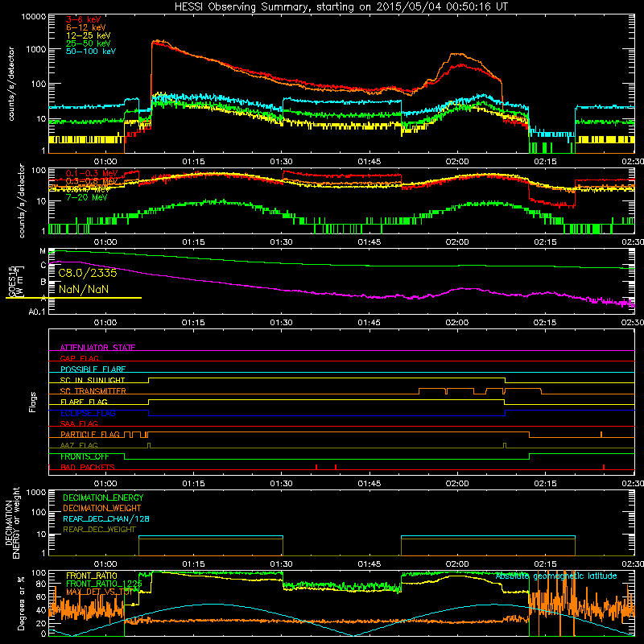Screen dimensions: 644x644
Task: Click the Degrees or % axis title
Action: point(21,603)
